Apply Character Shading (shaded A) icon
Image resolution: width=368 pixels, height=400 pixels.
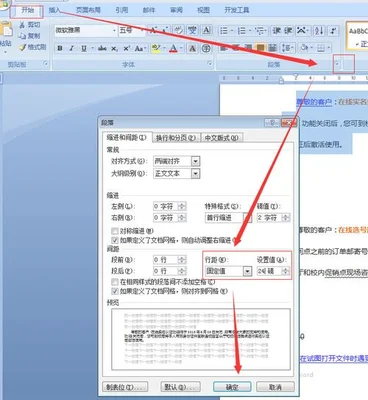192,49
